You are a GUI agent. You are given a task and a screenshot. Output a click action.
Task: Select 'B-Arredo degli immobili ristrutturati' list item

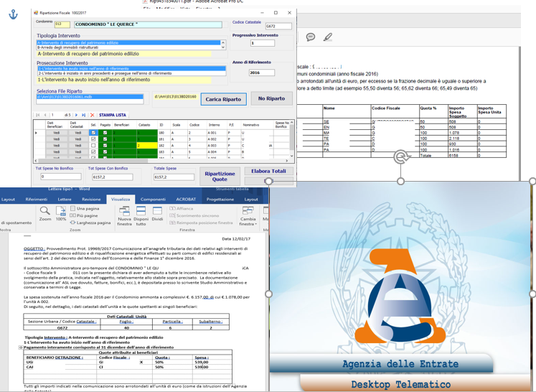pyautogui.click(x=128, y=47)
